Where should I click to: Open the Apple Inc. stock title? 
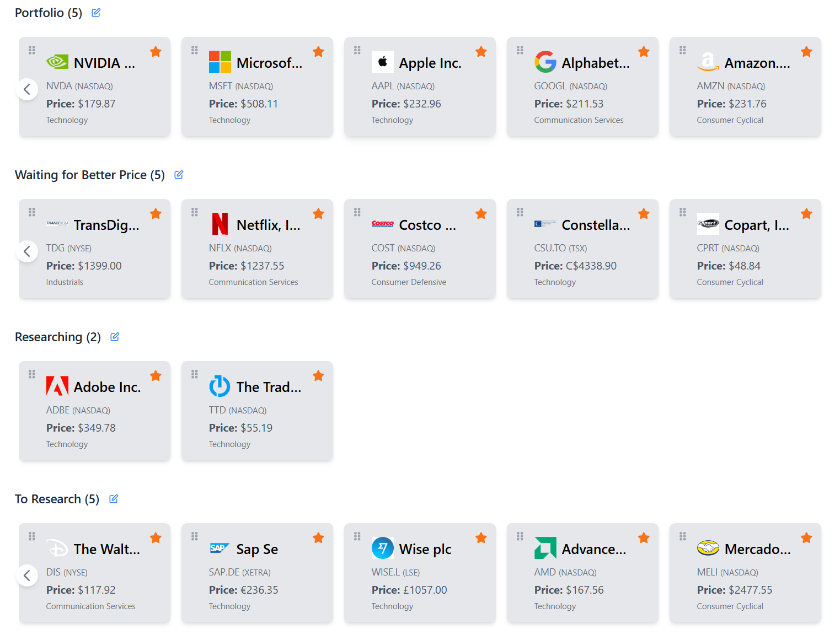tap(430, 63)
